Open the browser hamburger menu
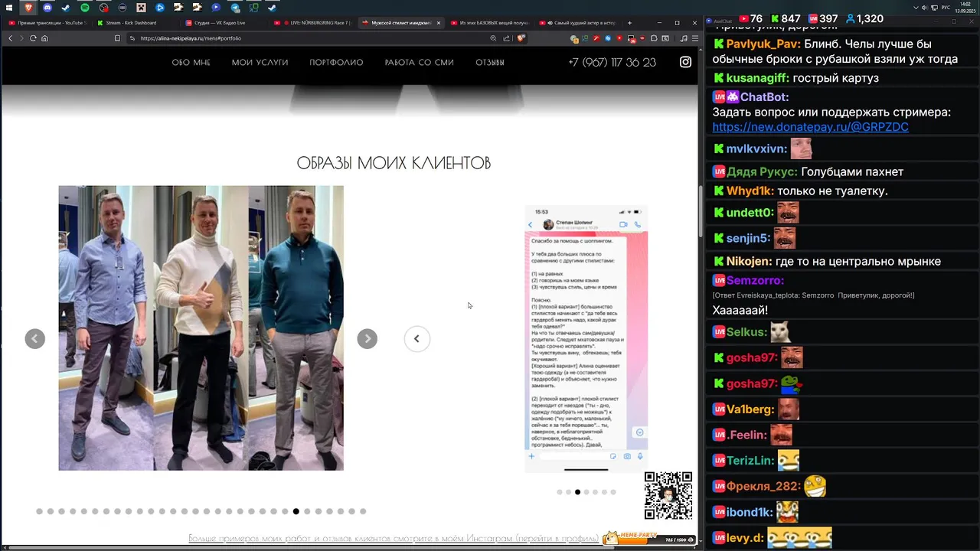 694,38
